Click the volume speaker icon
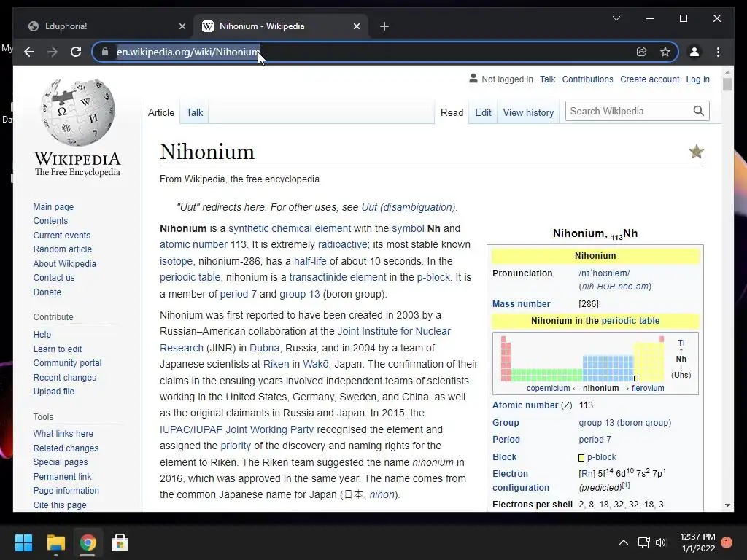The height and width of the screenshot is (560, 747). (661, 542)
